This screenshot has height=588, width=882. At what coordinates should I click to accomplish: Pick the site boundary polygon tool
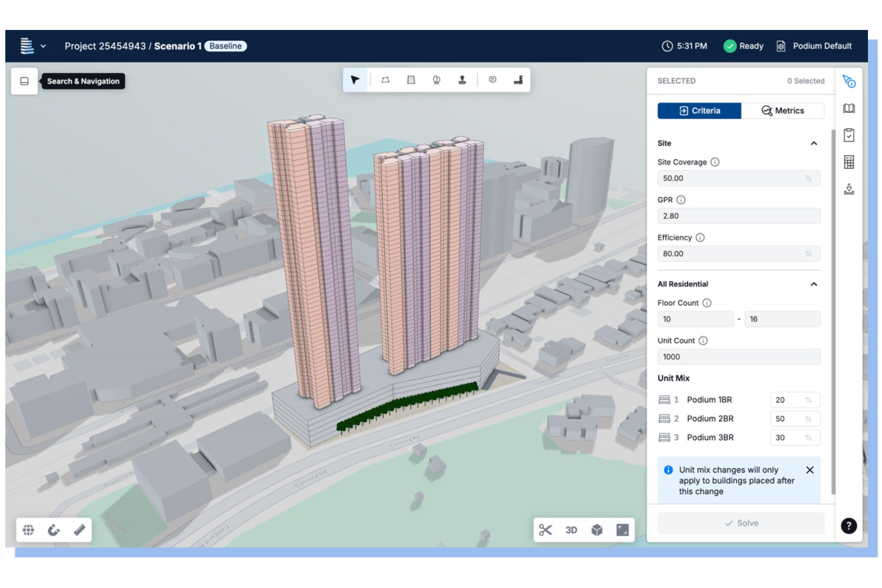pos(385,80)
